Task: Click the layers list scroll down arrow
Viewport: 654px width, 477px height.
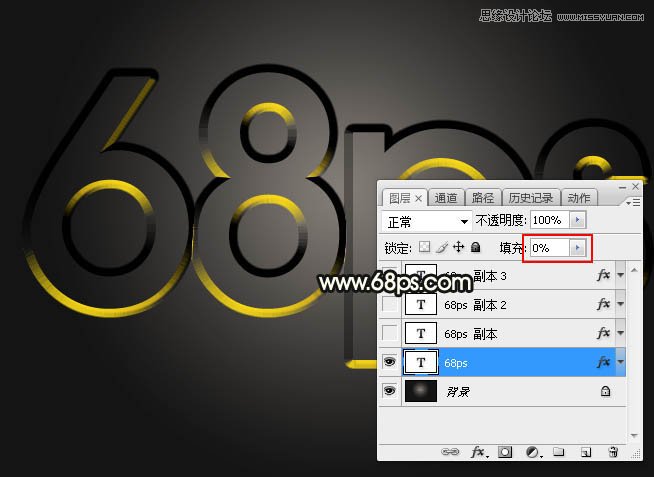Action: point(634,436)
